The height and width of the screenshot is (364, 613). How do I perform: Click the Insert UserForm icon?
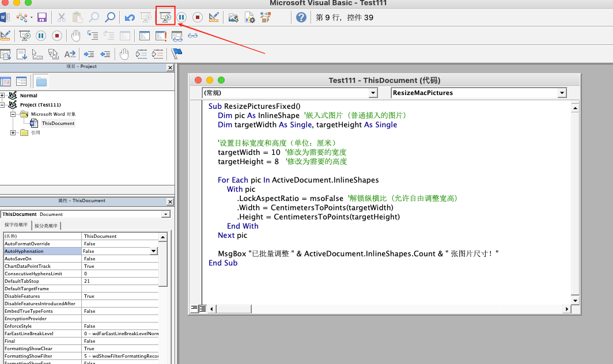coord(21,18)
